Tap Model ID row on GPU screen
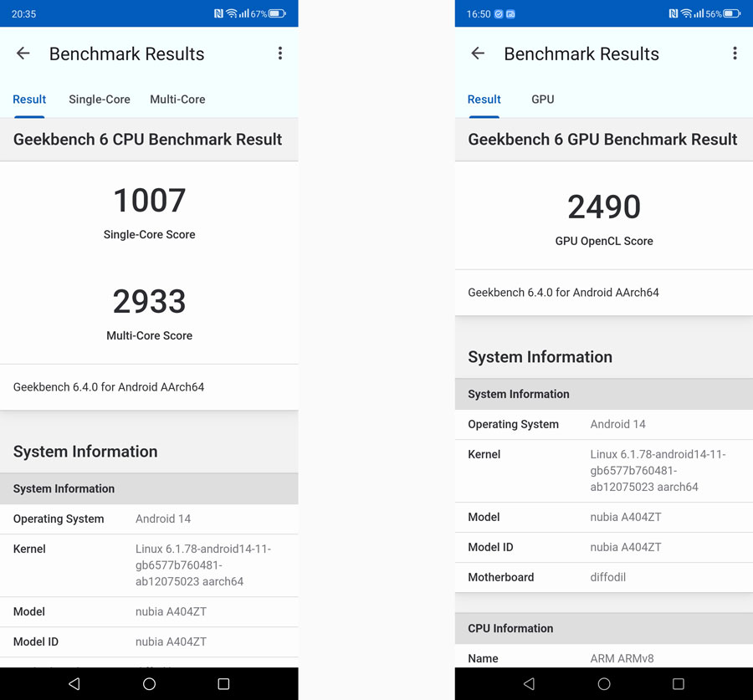Viewport: 753px width, 700px height. [603, 547]
